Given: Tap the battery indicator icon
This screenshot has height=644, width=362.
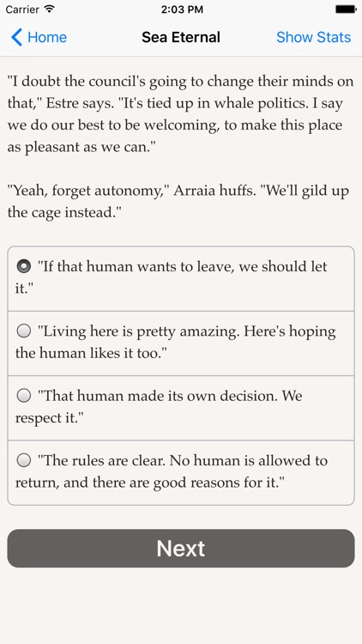Looking at the screenshot, I should pyautogui.click(x=346, y=9).
